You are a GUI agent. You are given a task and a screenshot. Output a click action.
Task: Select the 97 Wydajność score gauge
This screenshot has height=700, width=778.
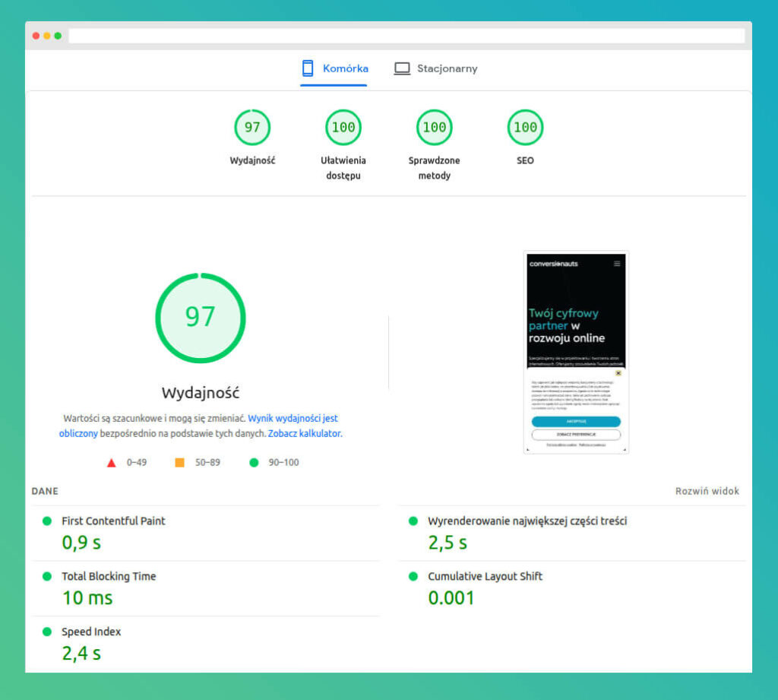click(252, 128)
